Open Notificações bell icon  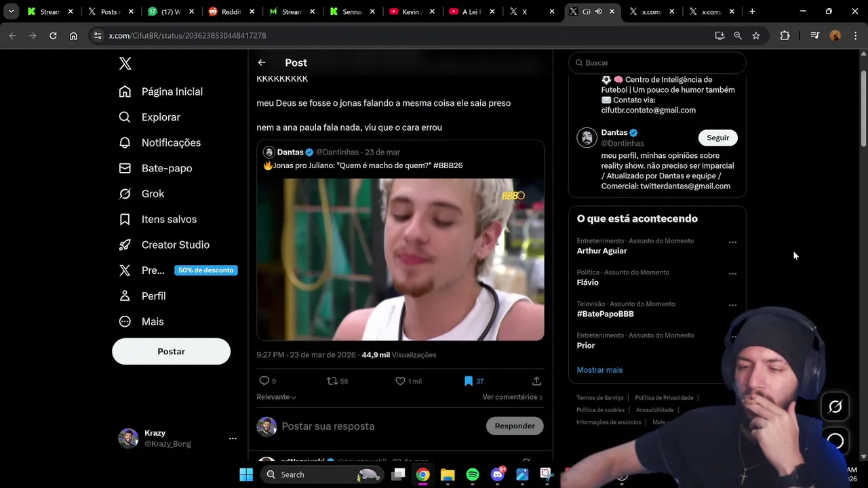click(x=125, y=142)
